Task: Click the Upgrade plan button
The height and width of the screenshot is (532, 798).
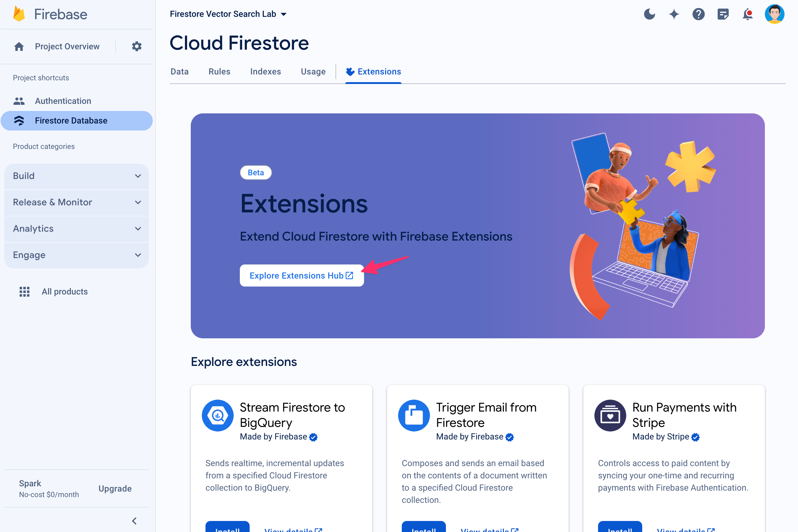Action: click(x=115, y=489)
